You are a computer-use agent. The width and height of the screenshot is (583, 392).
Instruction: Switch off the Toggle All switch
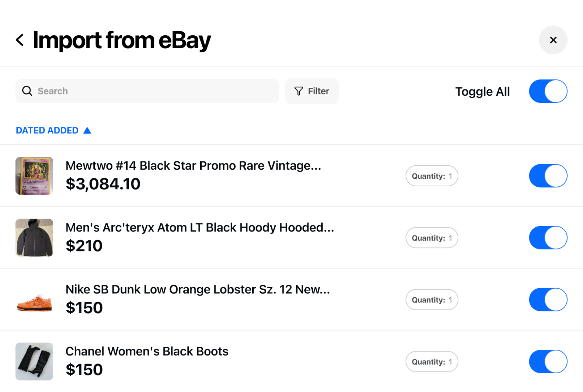tap(548, 91)
